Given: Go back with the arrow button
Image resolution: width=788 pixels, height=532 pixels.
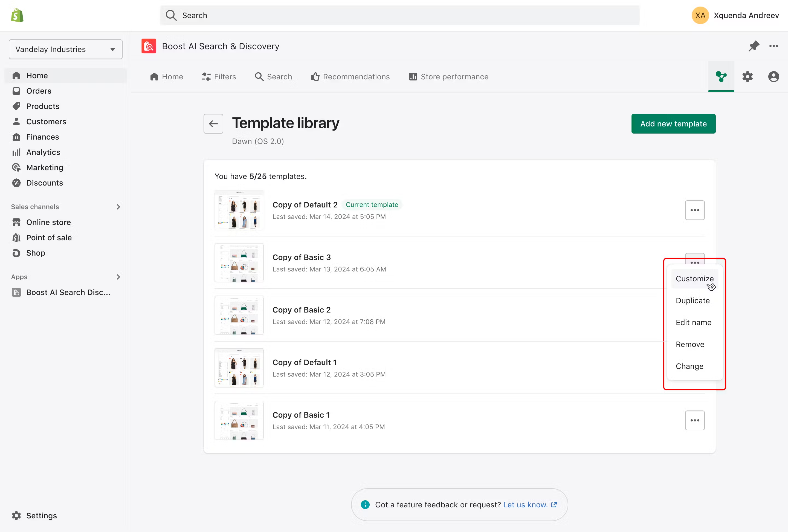Looking at the screenshot, I should [x=213, y=124].
